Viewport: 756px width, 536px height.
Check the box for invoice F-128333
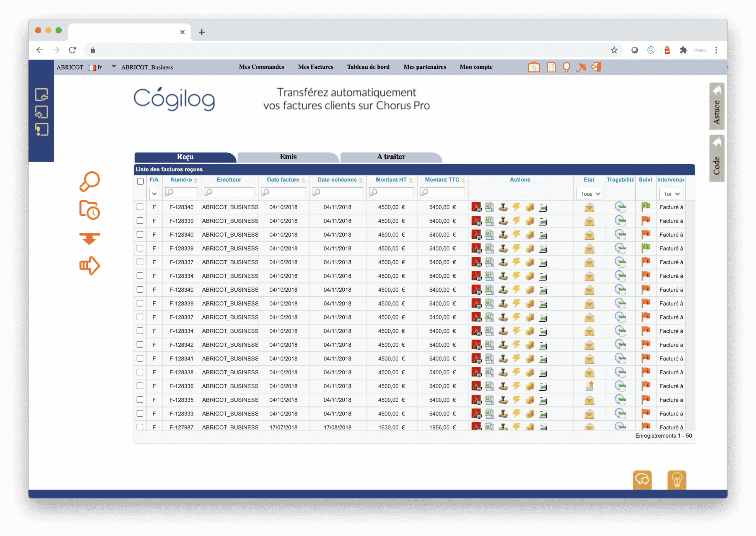coord(140,414)
